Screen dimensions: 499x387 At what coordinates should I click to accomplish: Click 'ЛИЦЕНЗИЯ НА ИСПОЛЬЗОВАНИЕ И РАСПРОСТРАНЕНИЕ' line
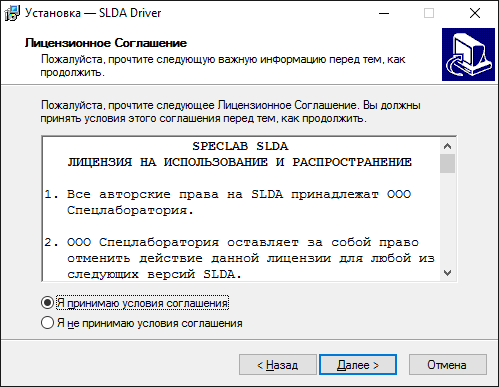coord(240,162)
